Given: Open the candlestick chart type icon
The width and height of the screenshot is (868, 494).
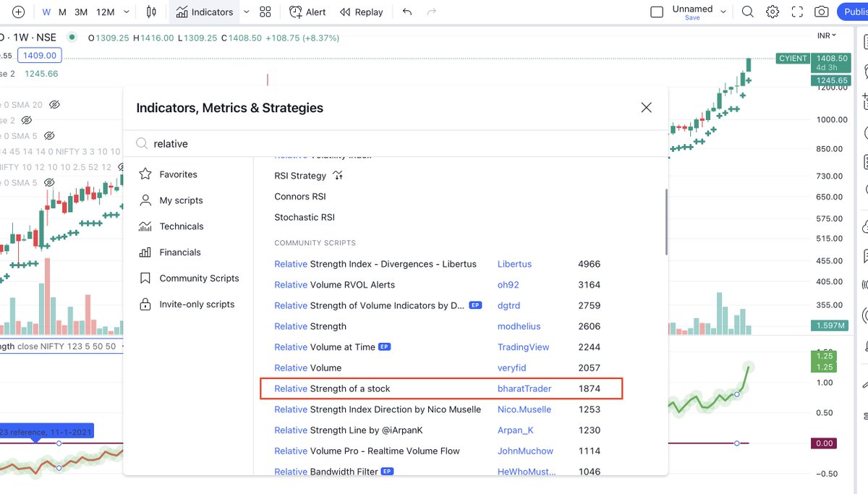Looking at the screenshot, I should (x=151, y=12).
